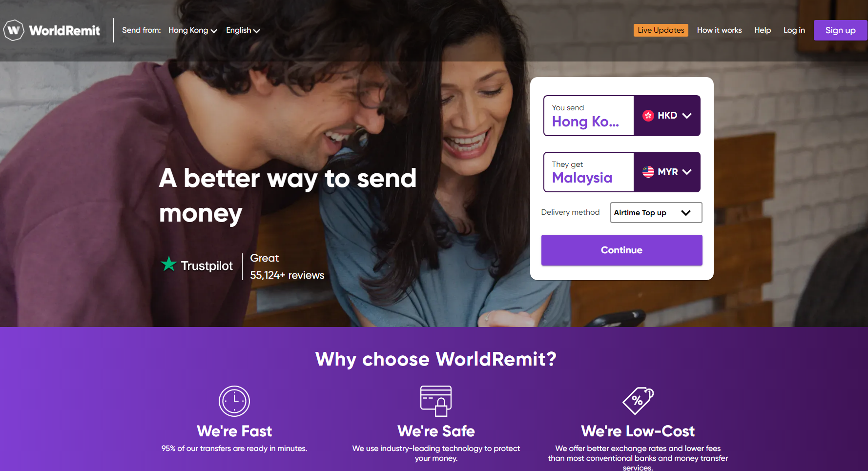This screenshot has width=868, height=471.
Task: Click the Continue button
Action: (621, 250)
